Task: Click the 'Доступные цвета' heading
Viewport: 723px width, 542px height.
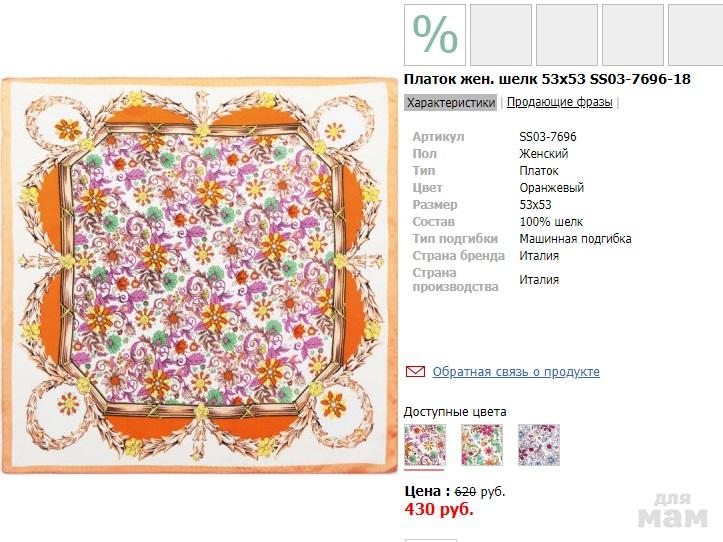Action: pos(455,412)
